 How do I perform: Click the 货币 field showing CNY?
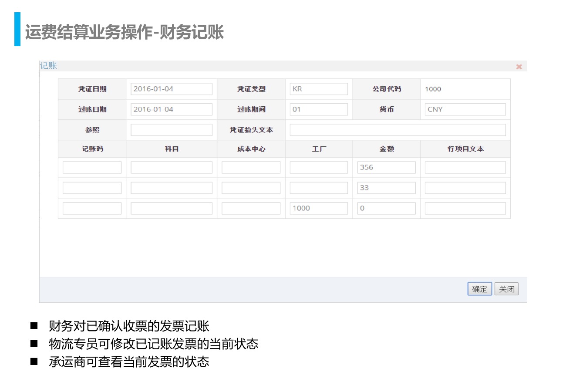465,109
